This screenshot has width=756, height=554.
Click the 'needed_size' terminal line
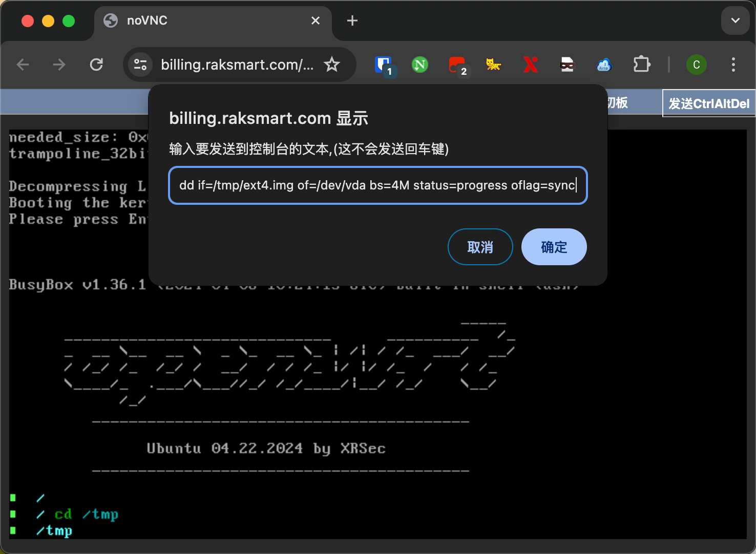pos(78,137)
